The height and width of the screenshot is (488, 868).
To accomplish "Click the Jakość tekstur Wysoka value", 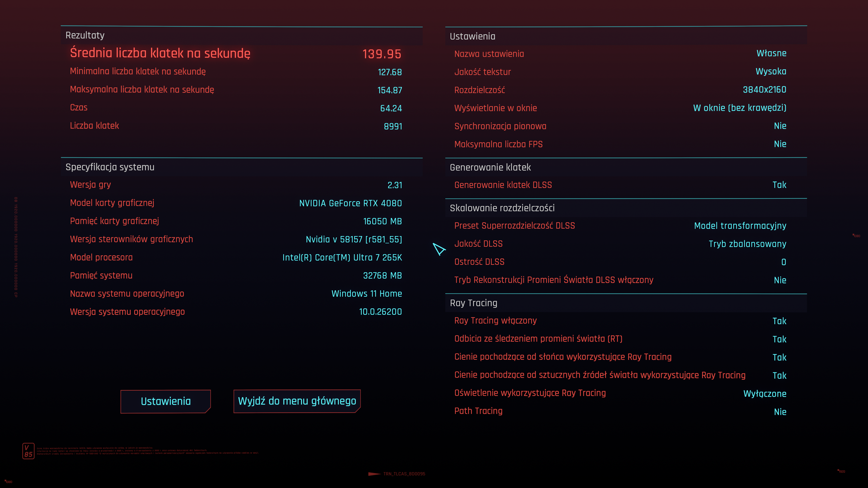I will 771,71.
